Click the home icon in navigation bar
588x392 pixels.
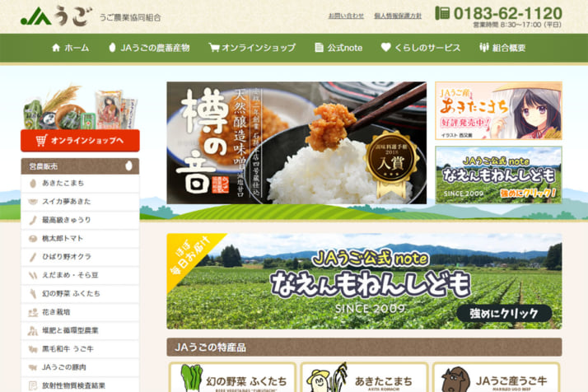pos(56,48)
